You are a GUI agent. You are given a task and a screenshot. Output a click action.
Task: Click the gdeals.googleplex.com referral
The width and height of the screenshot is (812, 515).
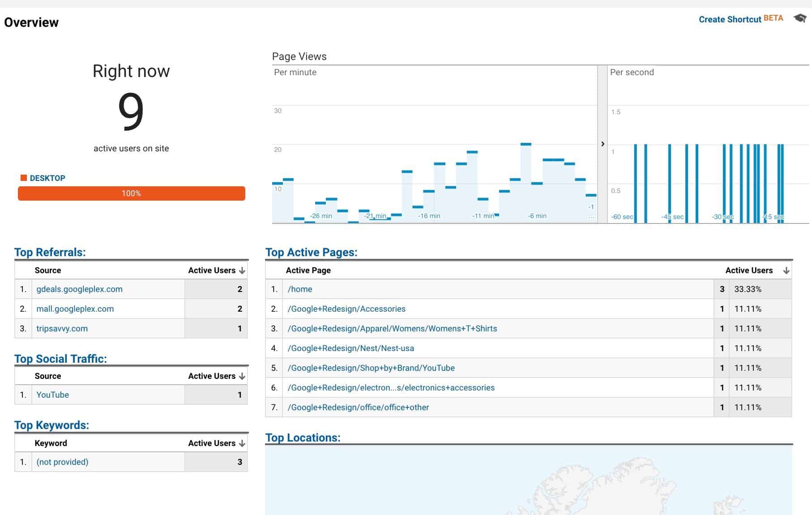79,289
